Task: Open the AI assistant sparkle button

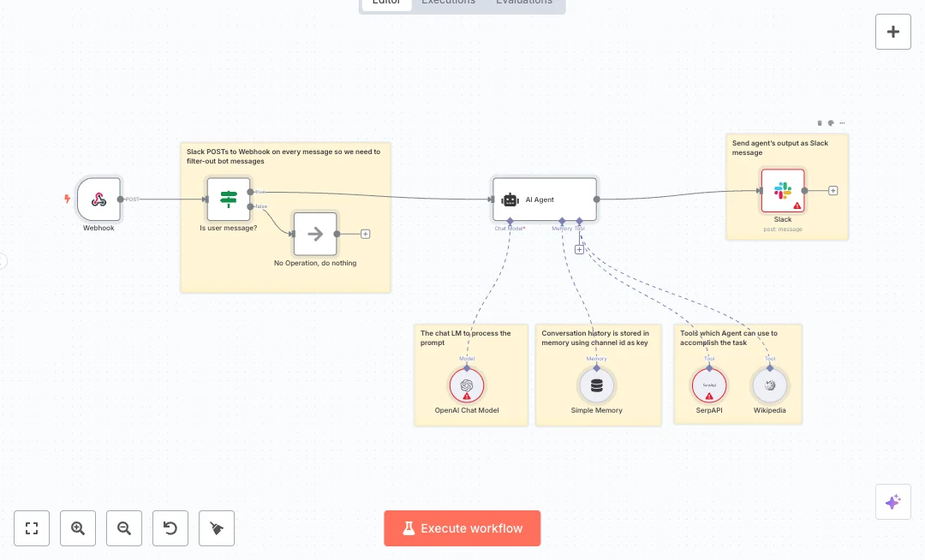Action: 892,502
